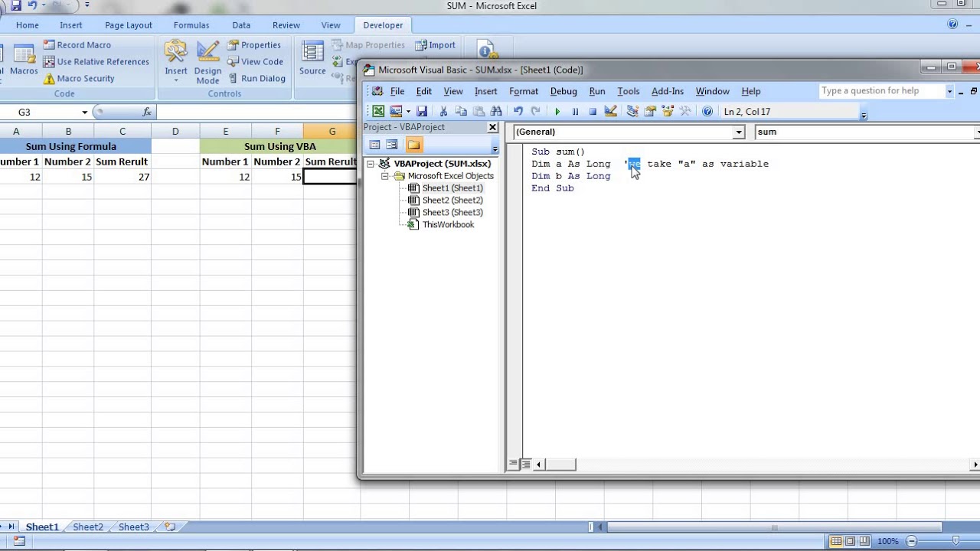This screenshot has width=980, height=551.
Task: Click the Cut scissors icon in VBA toolbar
Action: coord(443,112)
